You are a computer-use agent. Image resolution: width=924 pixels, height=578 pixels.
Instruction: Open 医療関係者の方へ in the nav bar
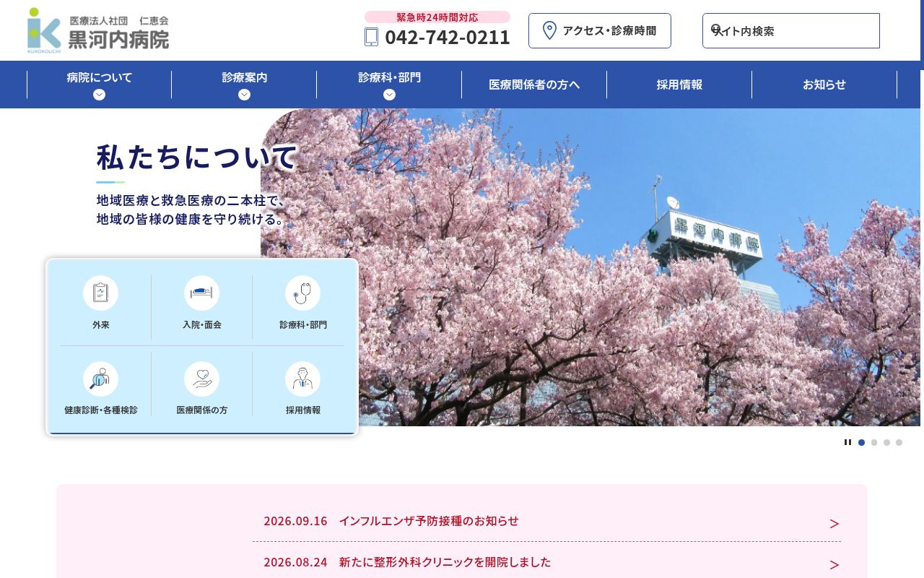534,85
